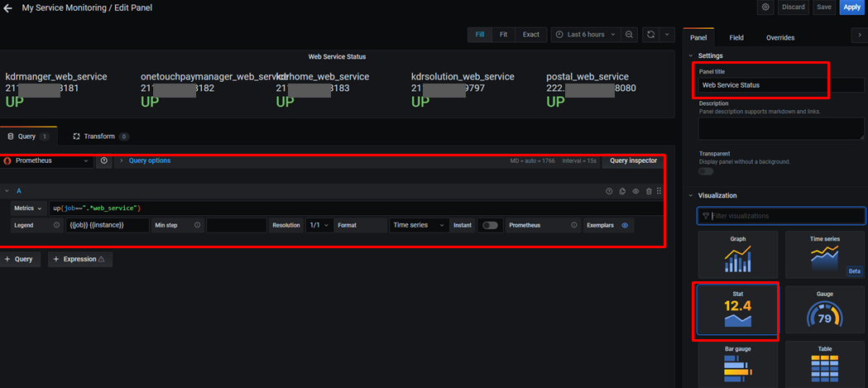Open the Query inspector
The width and height of the screenshot is (868, 388).
tap(633, 160)
